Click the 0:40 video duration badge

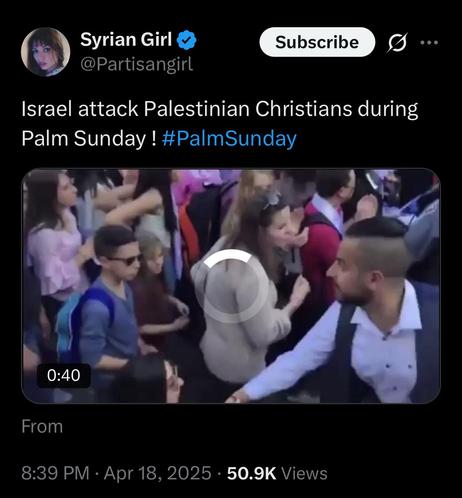pyautogui.click(x=64, y=375)
